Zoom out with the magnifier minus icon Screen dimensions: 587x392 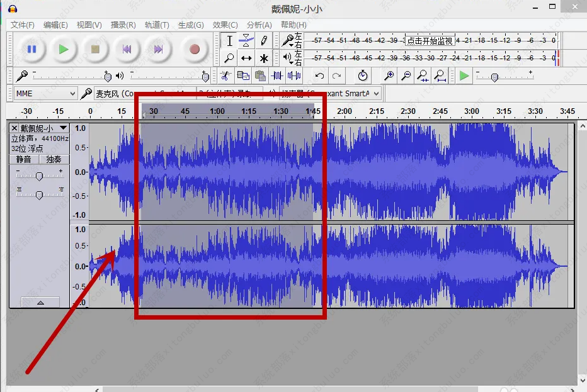coord(406,76)
